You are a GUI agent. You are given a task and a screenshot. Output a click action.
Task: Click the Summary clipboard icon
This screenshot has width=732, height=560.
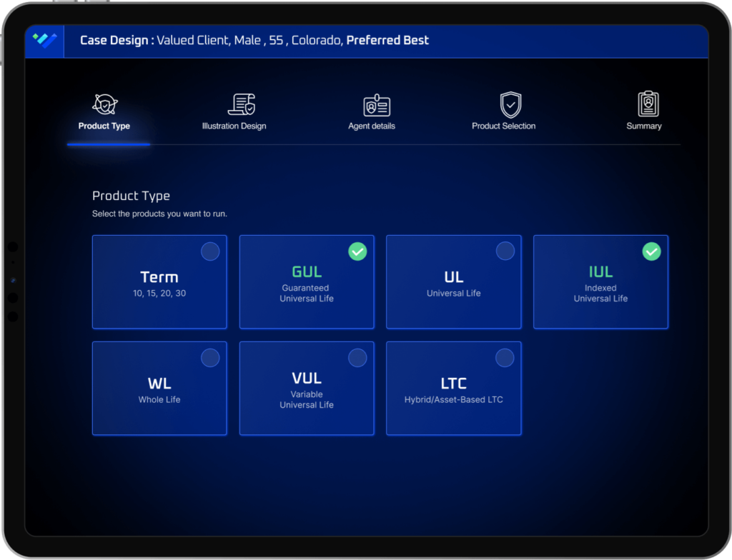648,104
